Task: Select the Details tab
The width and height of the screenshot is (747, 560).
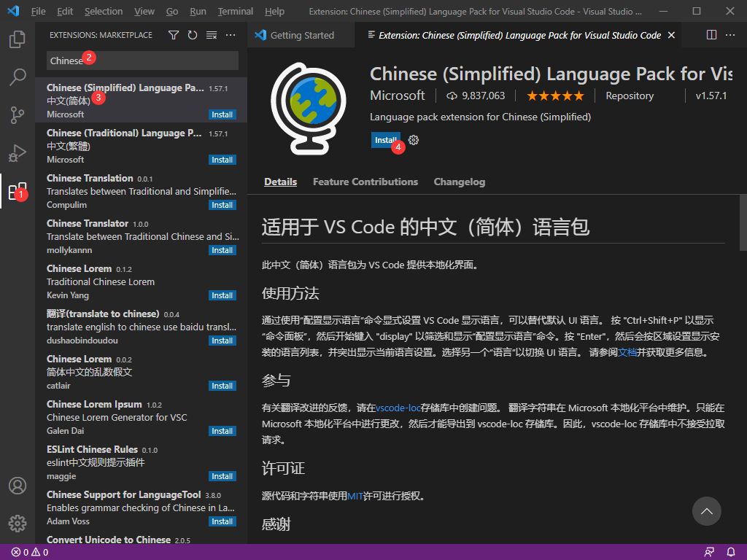Action: pos(281,182)
